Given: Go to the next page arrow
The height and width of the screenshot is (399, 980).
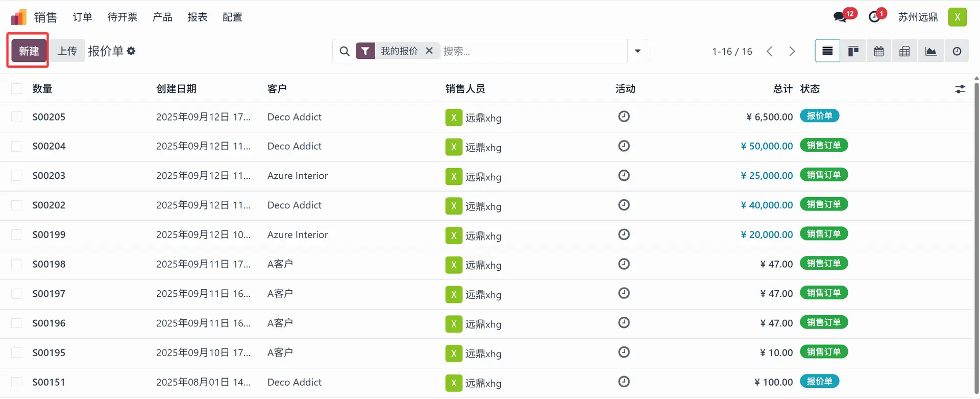Looking at the screenshot, I should [792, 51].
